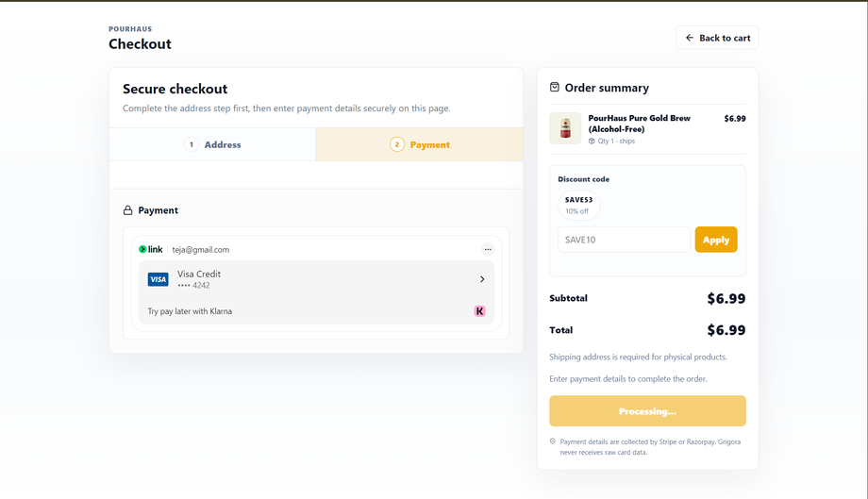Viewport: 868px width, 499px height.
Task: Select the Payment step tab
Action: pos(420,144)
